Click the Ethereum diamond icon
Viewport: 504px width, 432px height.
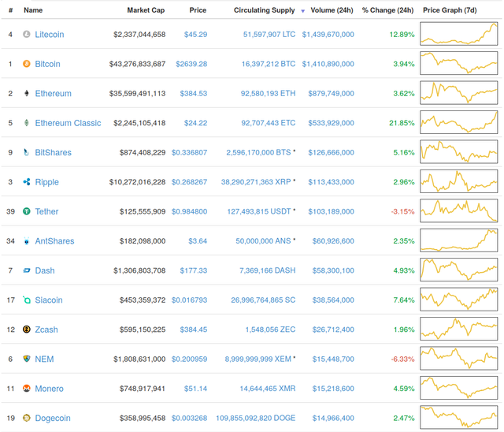coord(27,93)
